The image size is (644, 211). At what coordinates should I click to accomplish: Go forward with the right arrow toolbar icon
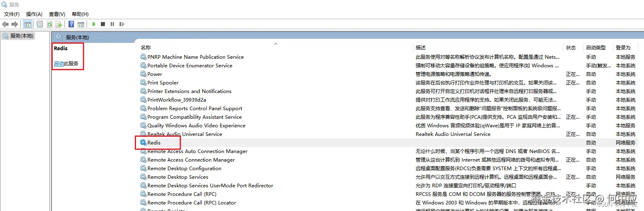tap(15, 24)
